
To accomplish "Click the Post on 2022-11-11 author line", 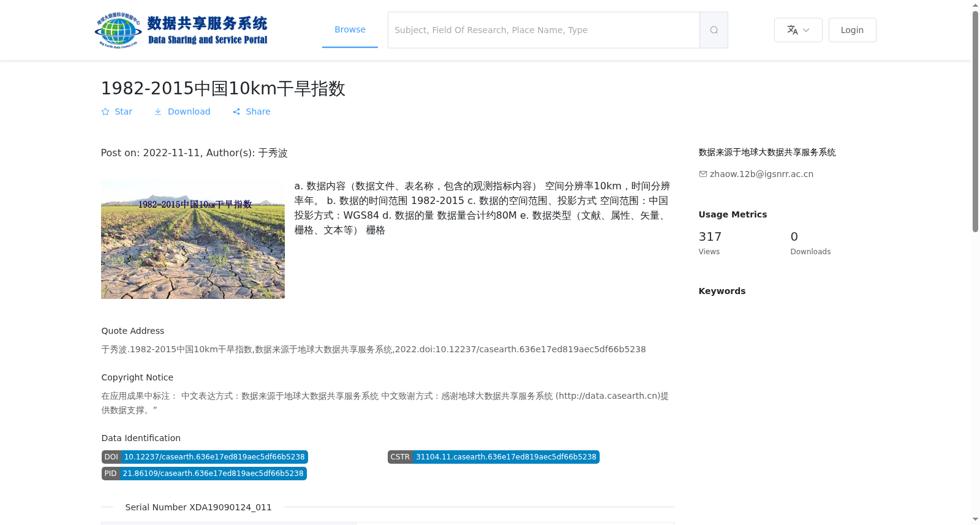I will [194, 153].
